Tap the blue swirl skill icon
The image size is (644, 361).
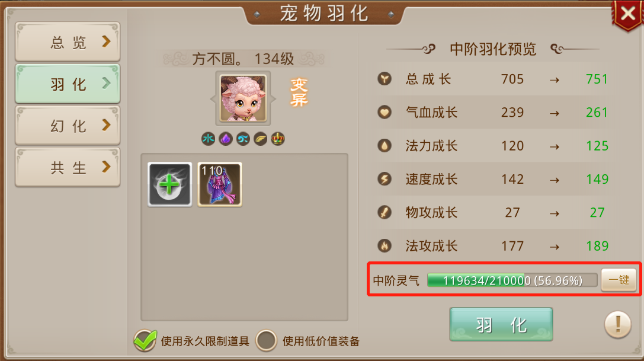(243, 139)
